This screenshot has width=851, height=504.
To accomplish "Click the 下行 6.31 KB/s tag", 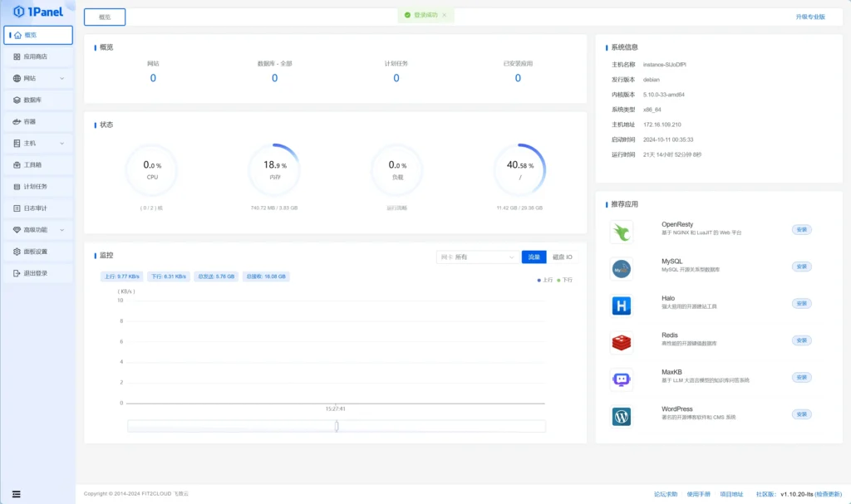I will click(168, 276).
